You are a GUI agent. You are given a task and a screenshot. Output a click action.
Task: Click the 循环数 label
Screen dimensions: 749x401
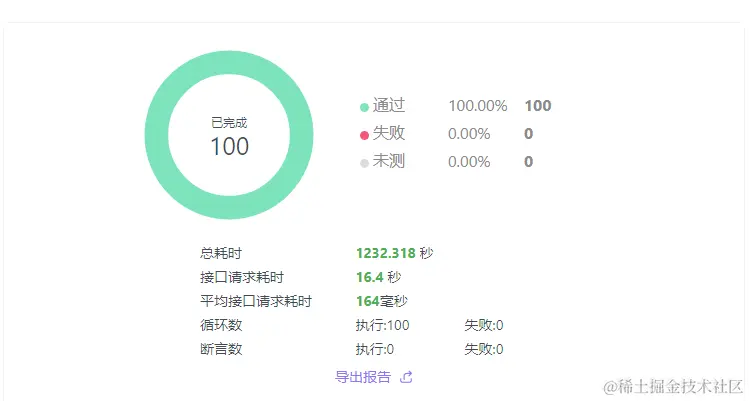[x=221, y=325]
